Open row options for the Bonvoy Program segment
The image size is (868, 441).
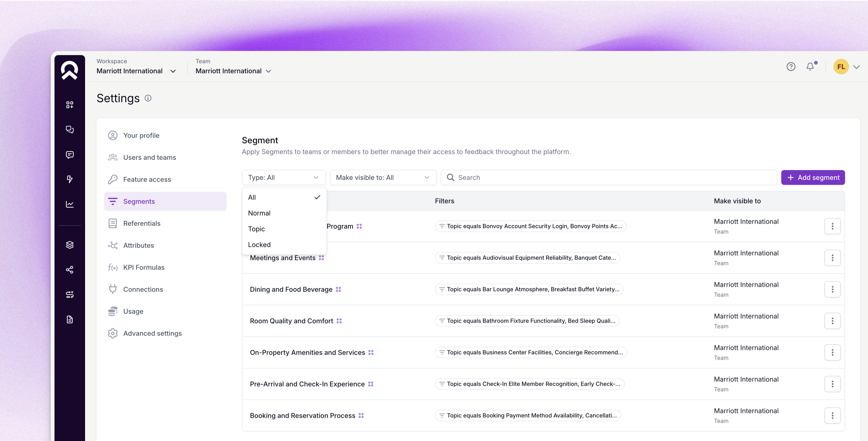[832, 226]
